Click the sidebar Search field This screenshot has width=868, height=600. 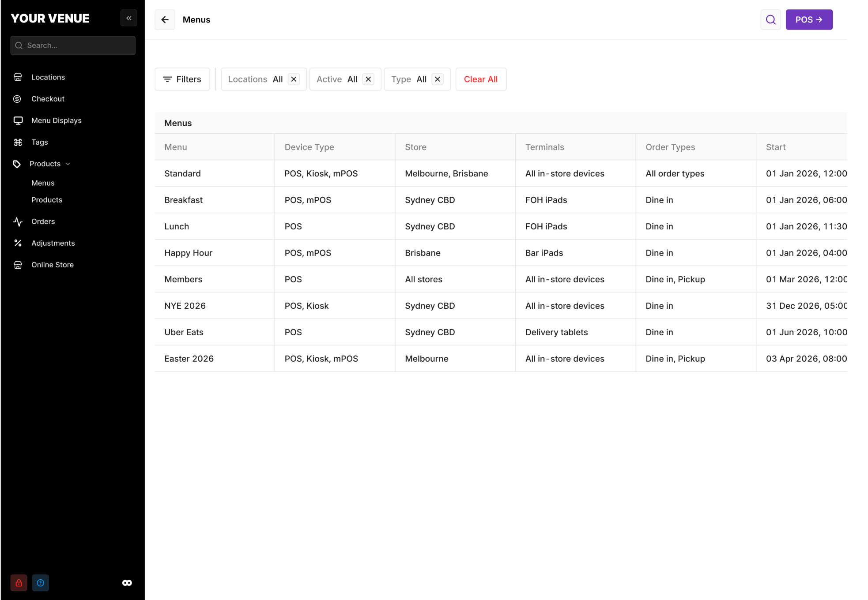point(73,45)
